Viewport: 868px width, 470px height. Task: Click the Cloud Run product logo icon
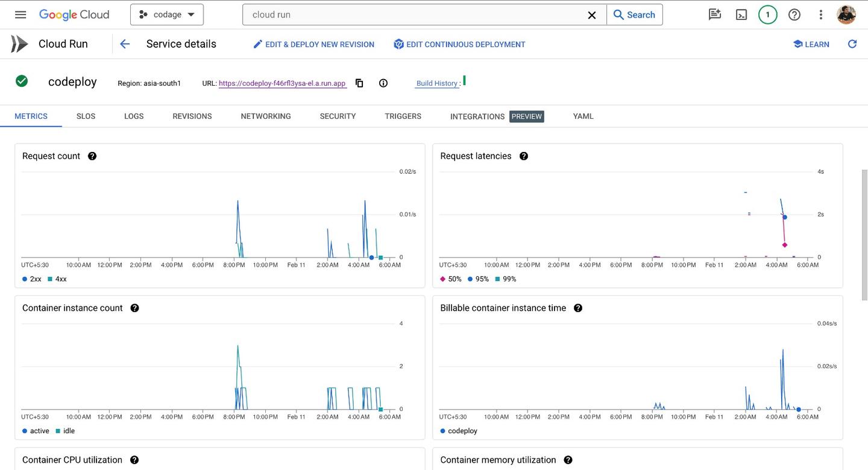pos(19,44)
